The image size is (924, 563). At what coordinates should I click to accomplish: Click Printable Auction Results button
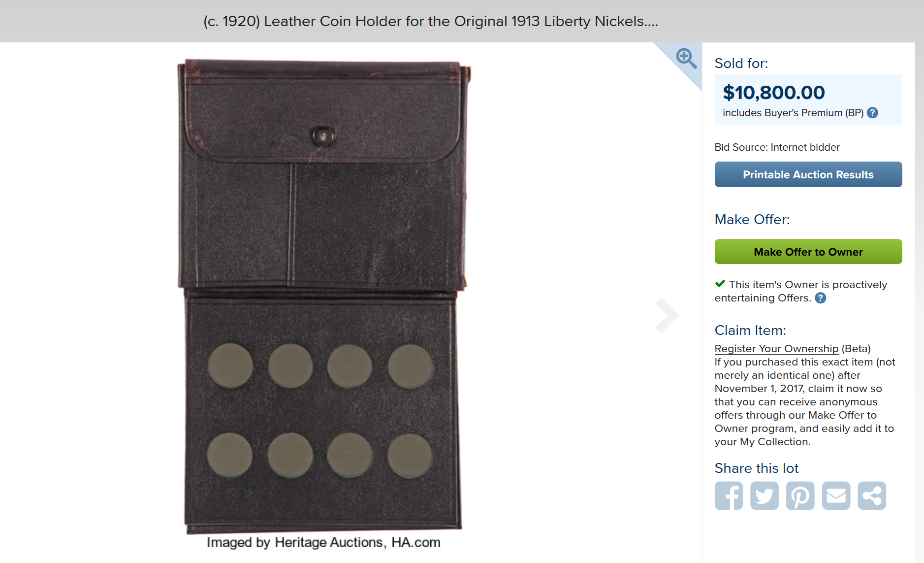click(808, 174)
